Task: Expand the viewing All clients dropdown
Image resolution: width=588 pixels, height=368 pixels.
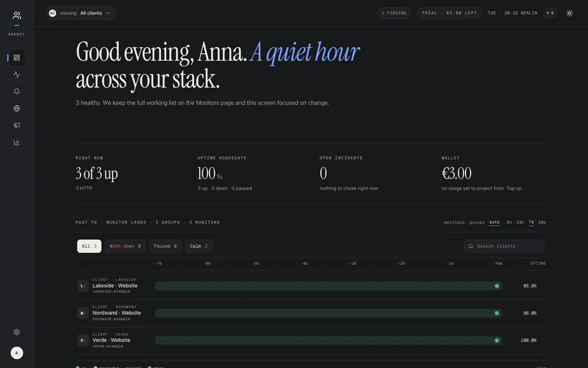Action: coord(81,13)
